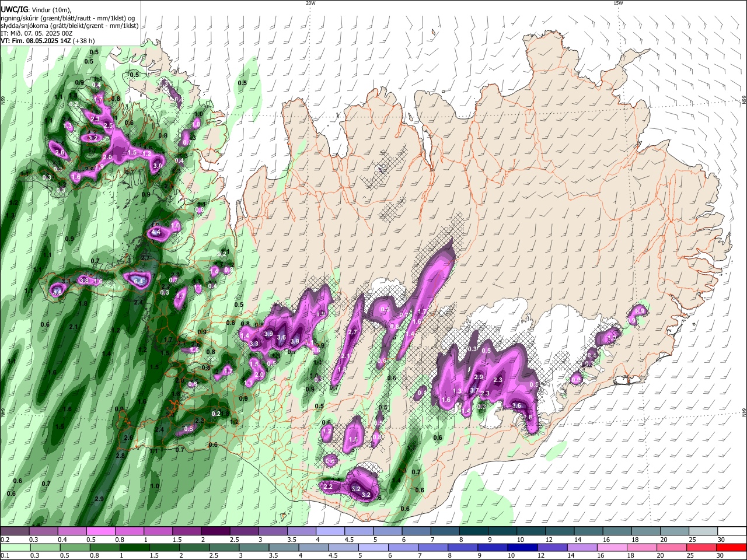Pick the 0.1 palest green rain scale swatch
747x560 pixels.
pos(15,547)
